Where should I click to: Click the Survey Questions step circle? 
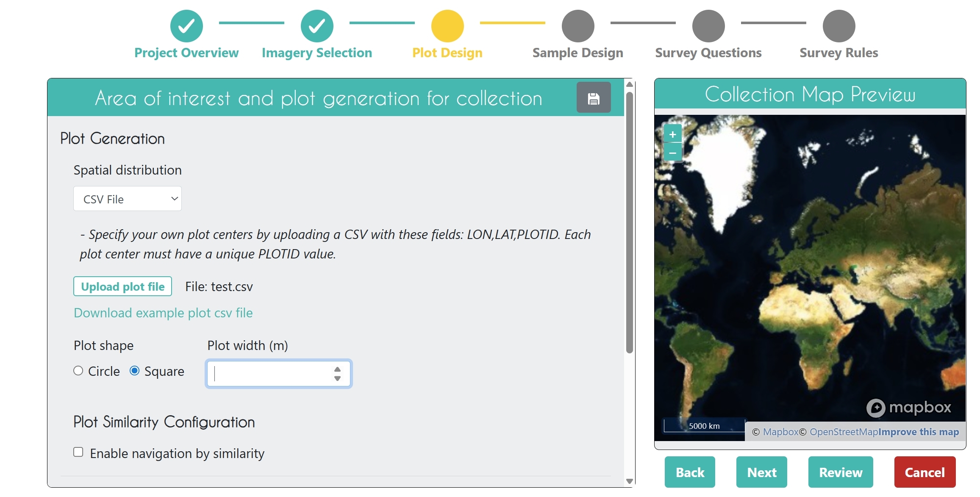708,26
